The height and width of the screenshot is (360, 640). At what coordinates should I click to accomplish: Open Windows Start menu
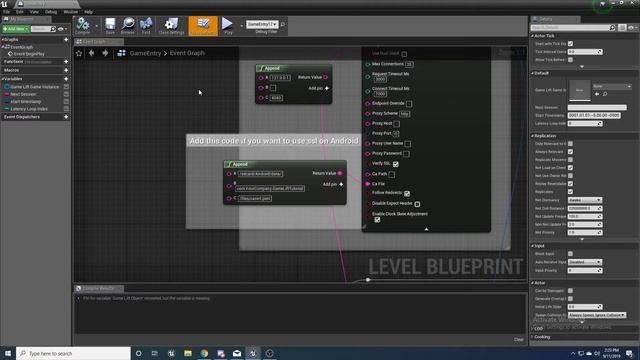8,353
